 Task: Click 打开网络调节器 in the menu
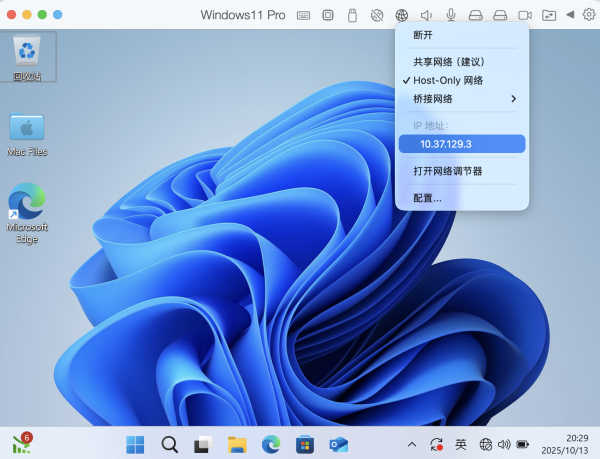[448, 171]
